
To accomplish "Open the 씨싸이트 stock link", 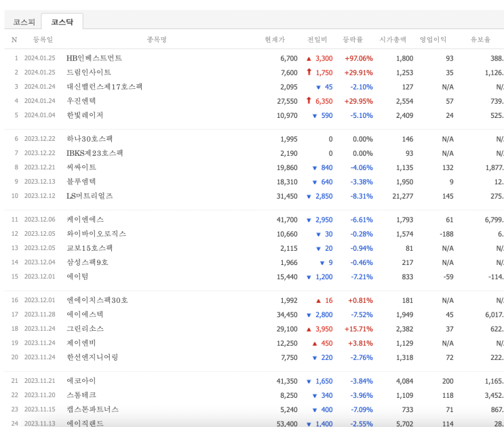I will click(x=81, y=167).
